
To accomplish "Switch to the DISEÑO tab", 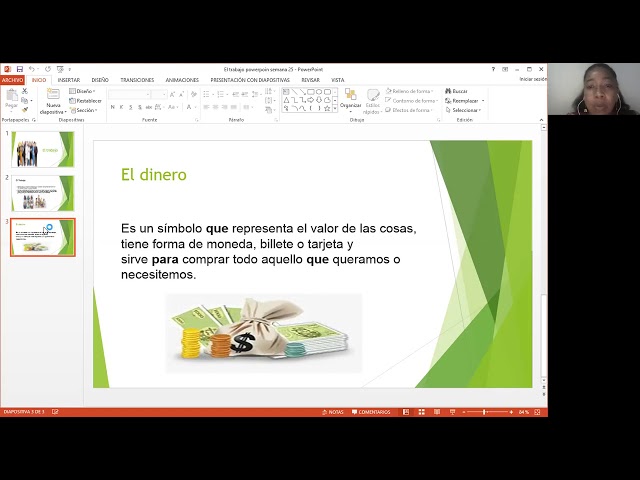I will [x=100, y=80].
